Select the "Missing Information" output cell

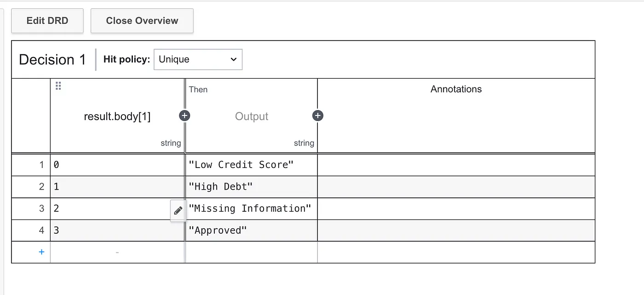tap(251, 208)
